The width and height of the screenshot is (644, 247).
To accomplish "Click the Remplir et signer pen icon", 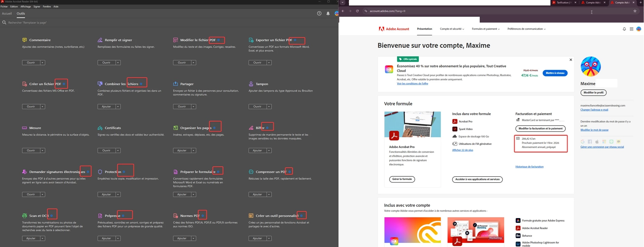I will tap(100, 40).
